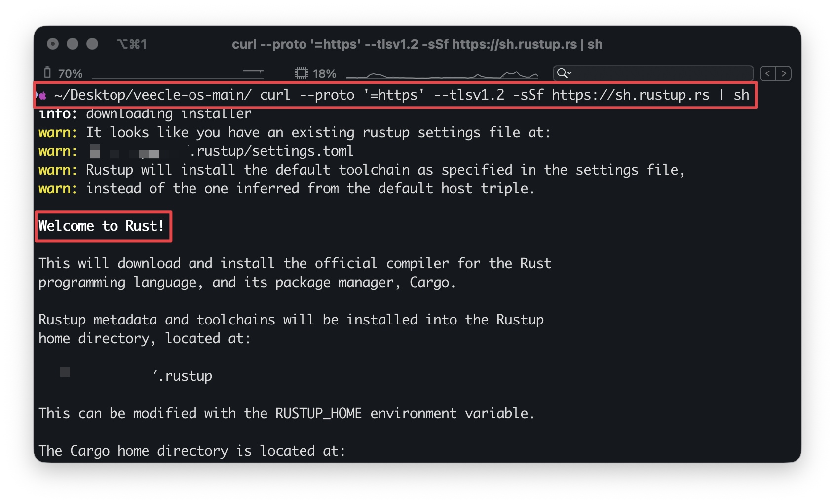Click the RUSTUP_HOME variable text
Viewport: 835px width, 504px height.
point(318,413)
